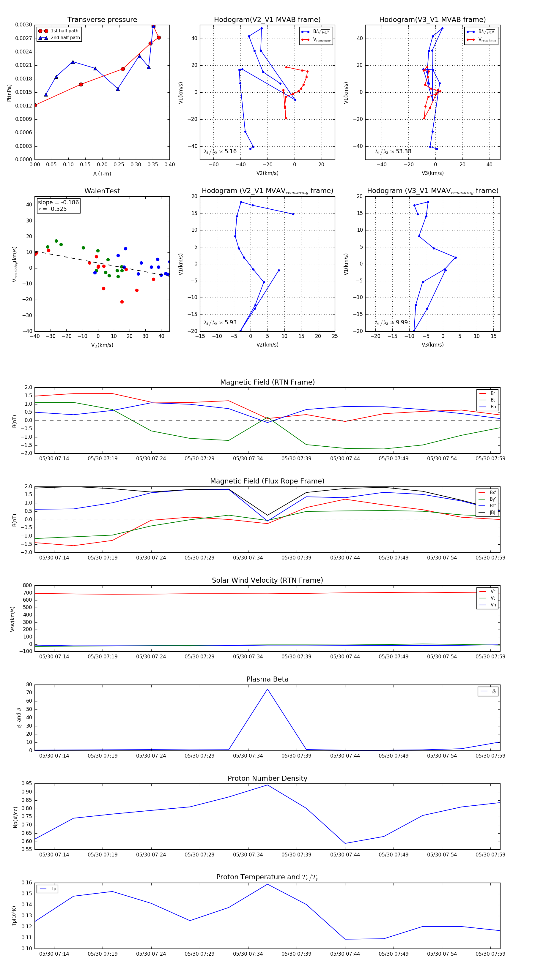The image size is (535, 980).
Task: Click the 'A (T·m)' axis label
Action: click(102, 173)
